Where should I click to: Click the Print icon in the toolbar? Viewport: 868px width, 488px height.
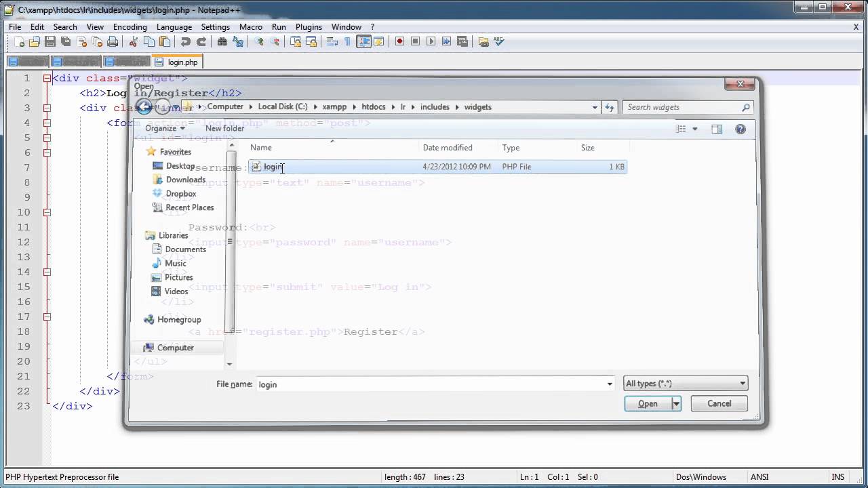tap(113, 41)
